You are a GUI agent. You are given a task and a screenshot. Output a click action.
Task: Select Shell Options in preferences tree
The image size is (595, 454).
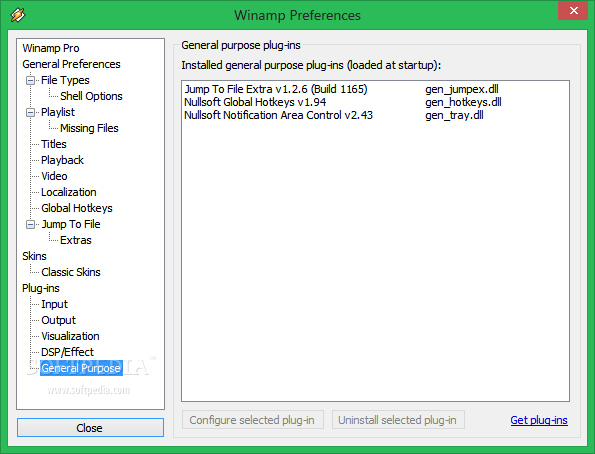point(91,96)
